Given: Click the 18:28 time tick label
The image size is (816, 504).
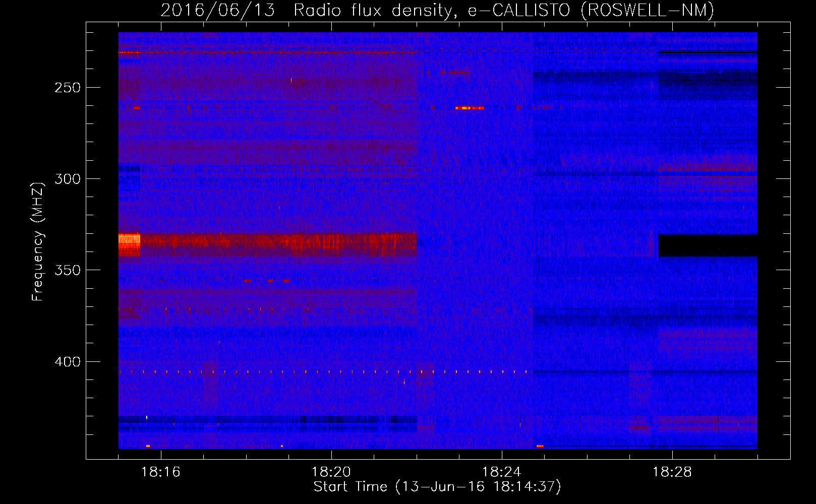Looking at the screenshot, I should click(672, 472).
